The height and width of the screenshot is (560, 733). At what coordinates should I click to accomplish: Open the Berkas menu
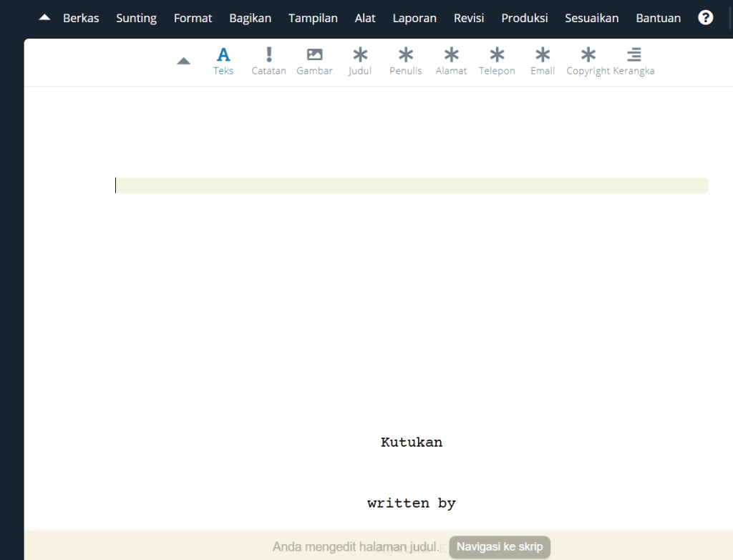81,18
